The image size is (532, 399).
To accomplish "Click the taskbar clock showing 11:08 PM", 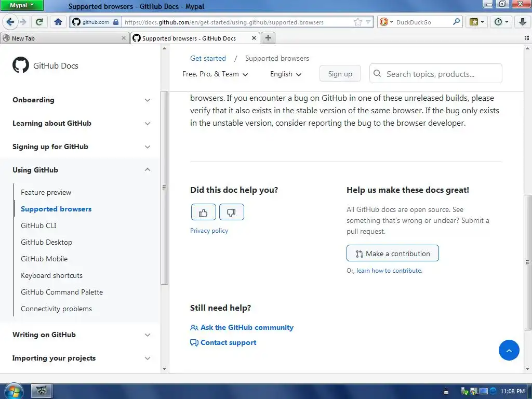I will click(512, 391).
